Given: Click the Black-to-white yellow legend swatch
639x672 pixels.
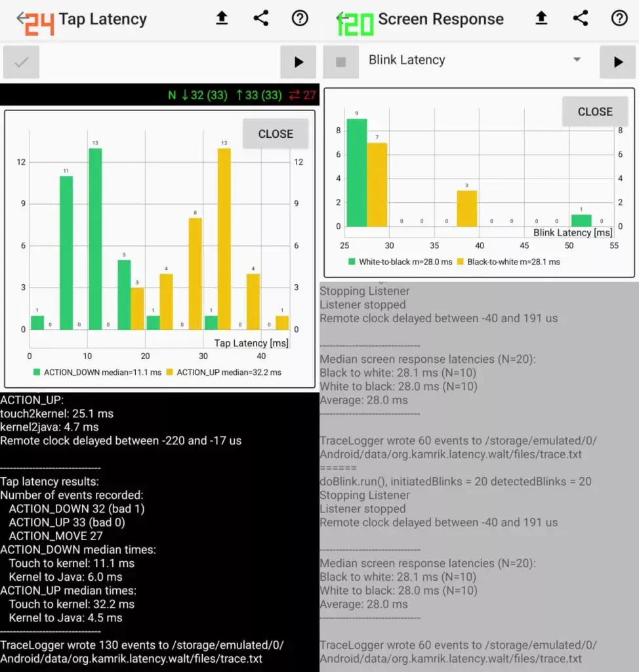Looking at the screenshot, I should point(461,261).
